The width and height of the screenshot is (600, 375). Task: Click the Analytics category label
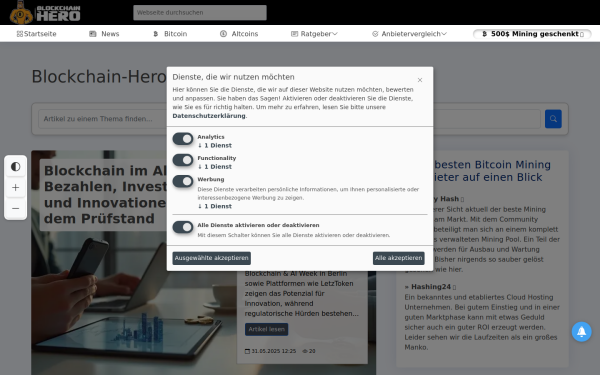pos(211,137)
